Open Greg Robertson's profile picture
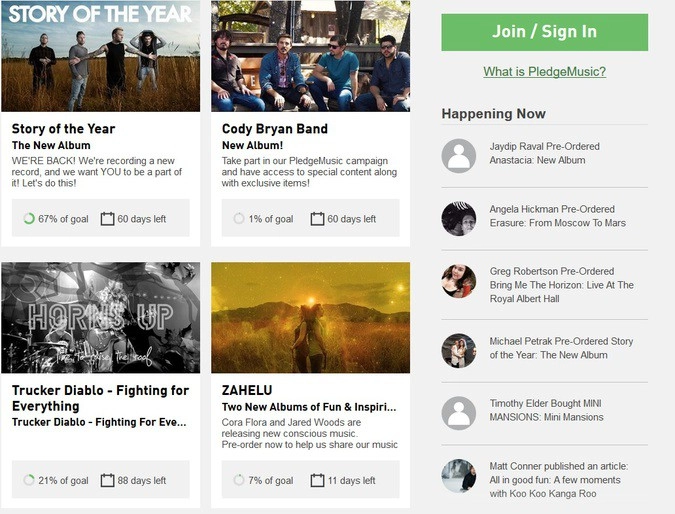675x514 pixels. [x=458, y=281]
